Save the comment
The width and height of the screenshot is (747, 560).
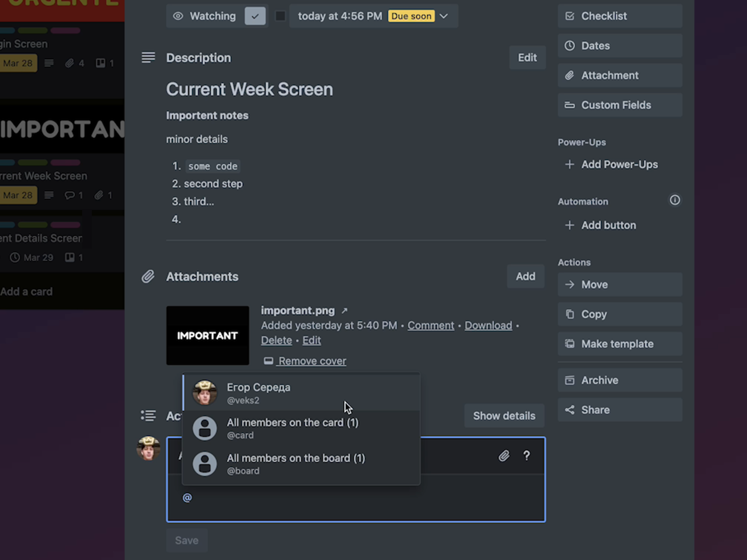187,540
